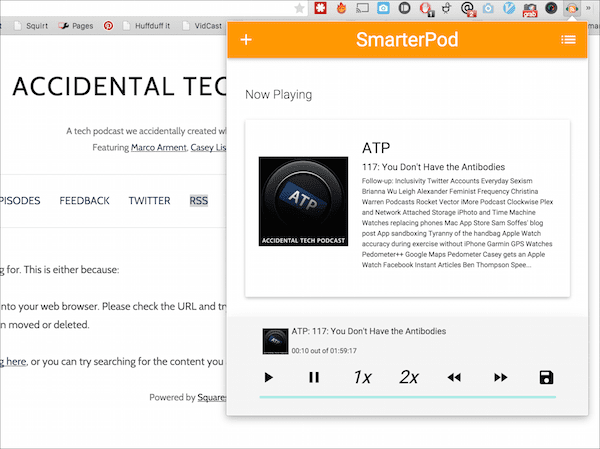Follow the Casey Liss link
600x449 pixels.
coord(209,148)
